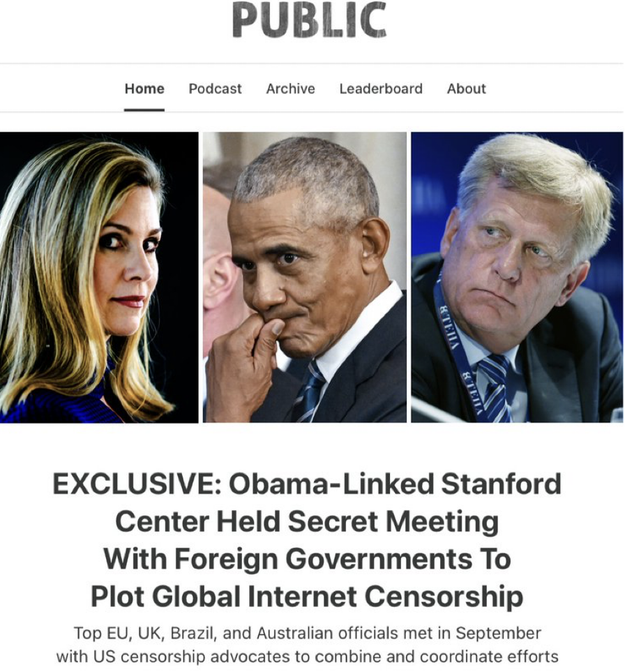Open the Home tab
625x672 pixels.
(144, 89)
